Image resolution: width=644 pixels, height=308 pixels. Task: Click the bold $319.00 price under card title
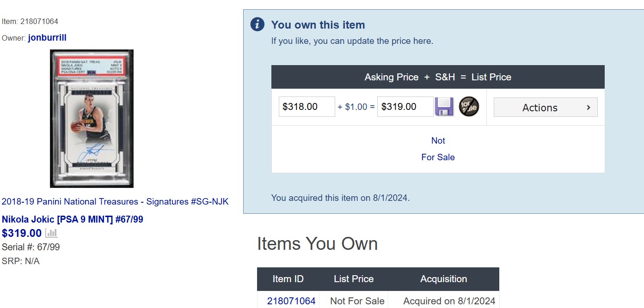coord(22,233)
